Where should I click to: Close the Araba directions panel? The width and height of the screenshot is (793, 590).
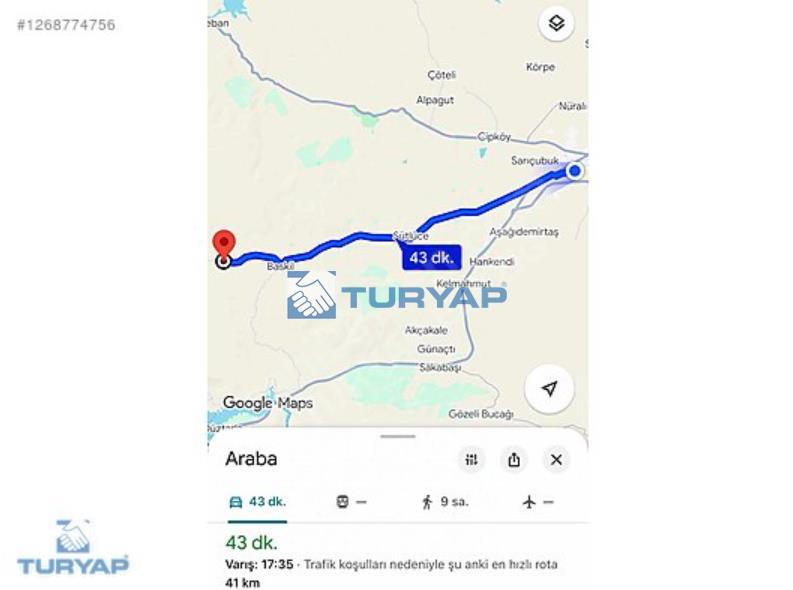(x=556, y=460)
